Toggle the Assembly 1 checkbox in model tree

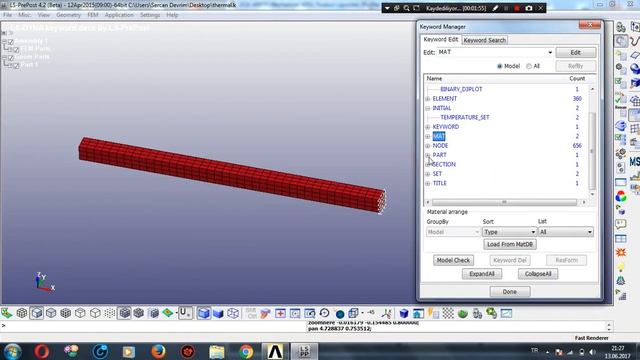(11, 42)
